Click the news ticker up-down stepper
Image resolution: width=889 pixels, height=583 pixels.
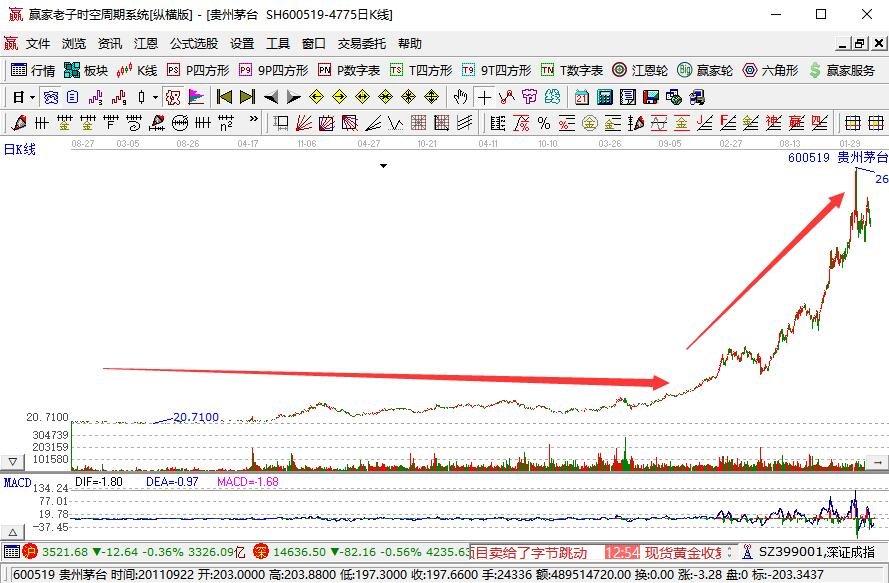tap(729, 552)
